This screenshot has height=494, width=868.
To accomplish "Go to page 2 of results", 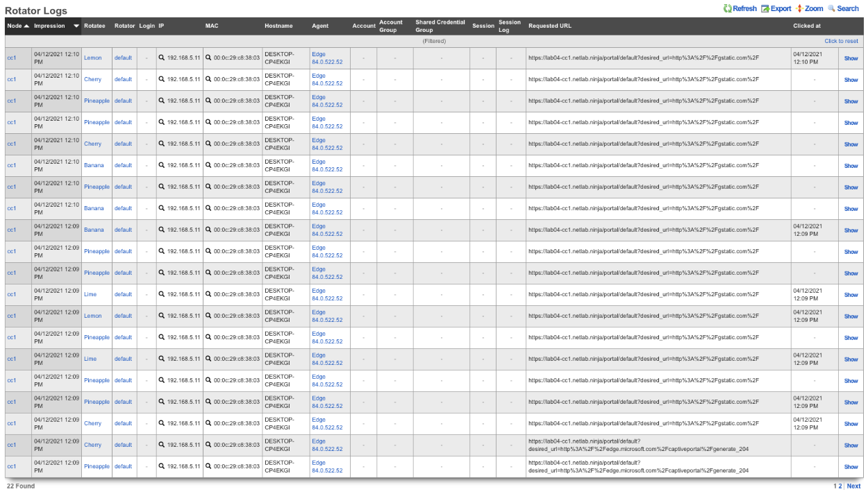I will (x=840, y=486).
